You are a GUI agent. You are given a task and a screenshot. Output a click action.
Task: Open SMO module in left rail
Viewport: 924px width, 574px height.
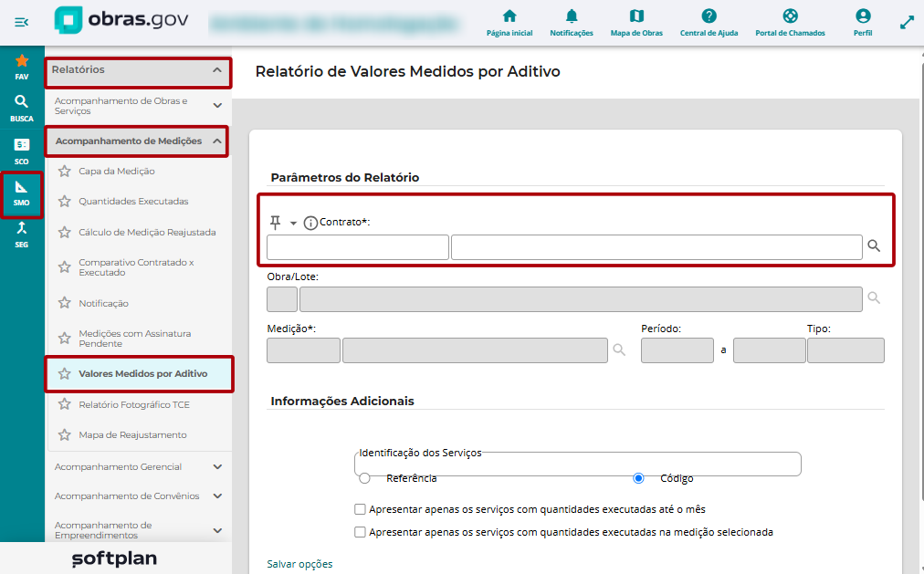22,194
